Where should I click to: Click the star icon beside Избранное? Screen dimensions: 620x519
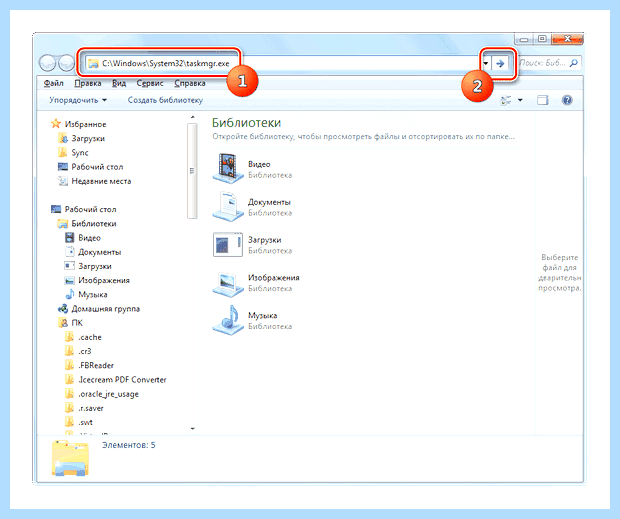56,124
